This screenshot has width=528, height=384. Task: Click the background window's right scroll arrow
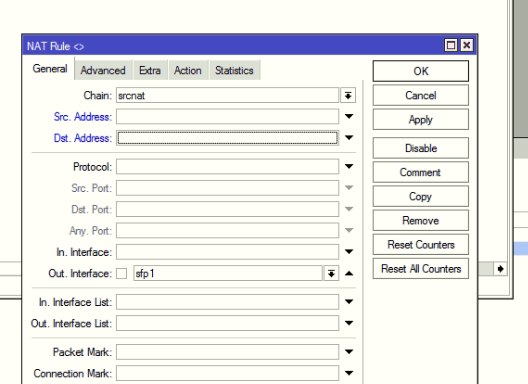(x=500, y=269)
